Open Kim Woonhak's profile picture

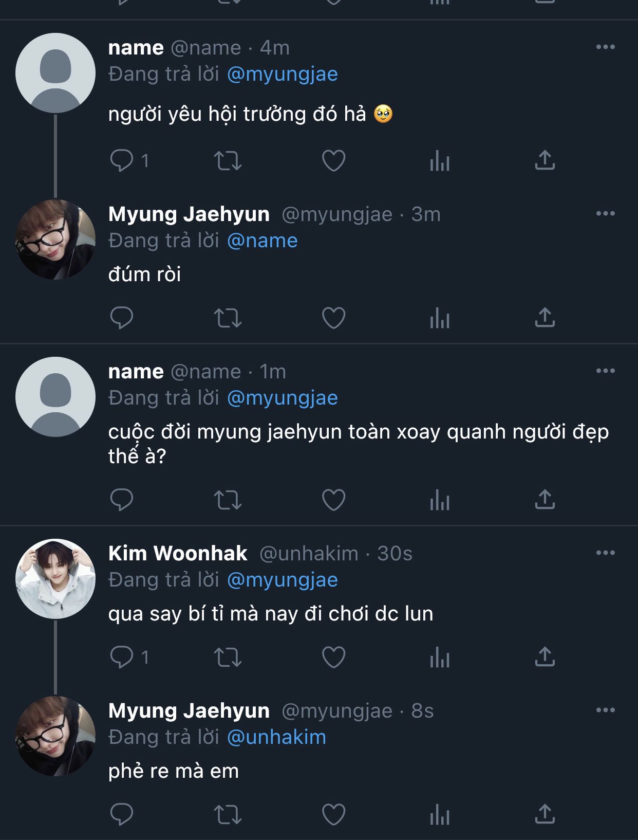55,579
